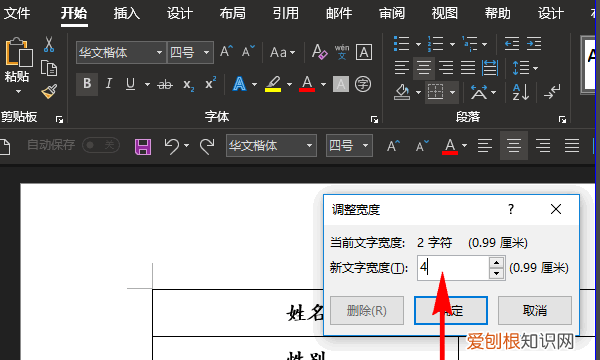This screenshot has width=600, height=360.
Task: Apply bullet list
Action: pyautogui.click(x=401, y=44)
